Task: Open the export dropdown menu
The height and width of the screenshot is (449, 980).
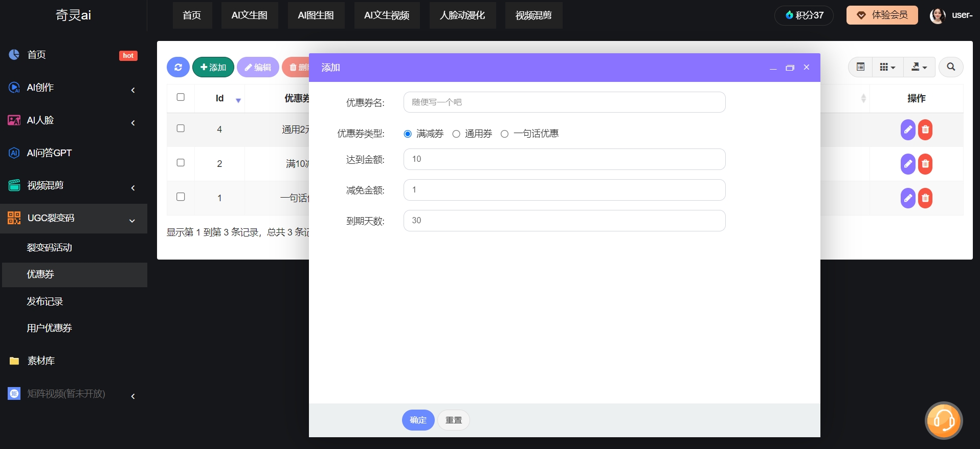Action: click(919, 67)
